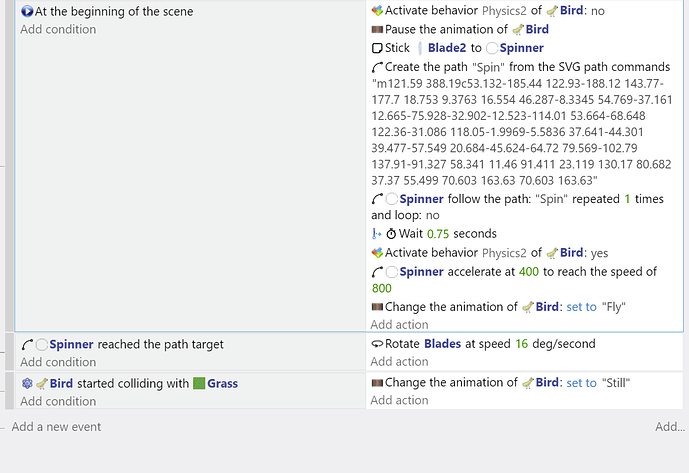Click the rotate icon beside 'Rotate Blades'
This screenshot has width=689, height=473.
(377, 344)
